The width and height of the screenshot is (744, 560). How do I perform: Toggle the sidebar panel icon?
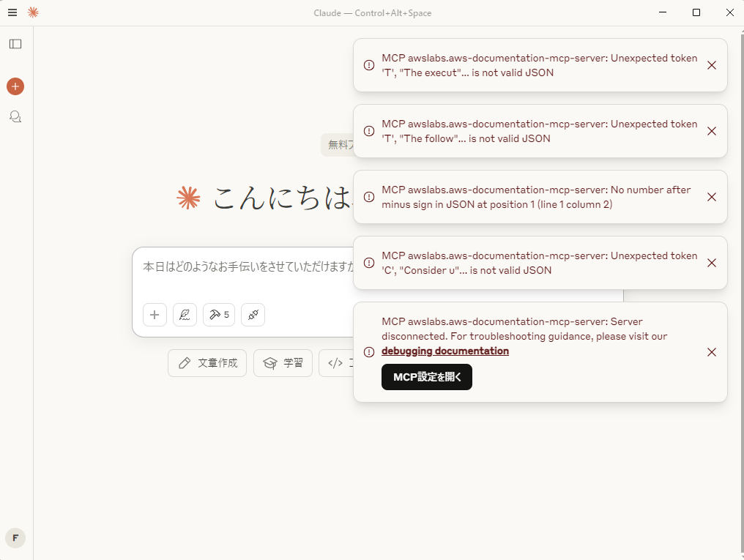click(15, 44)
